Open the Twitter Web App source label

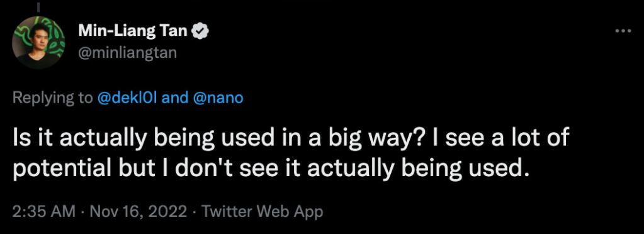[x=262, y=212]
